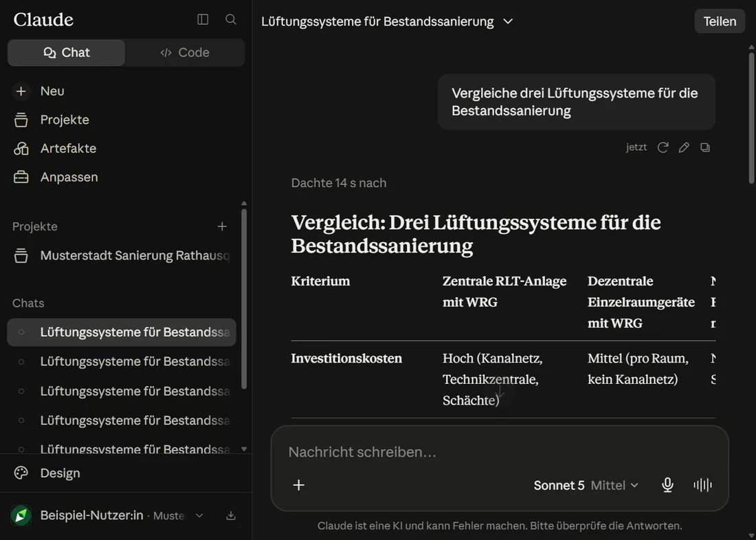Image resolution: width=756 pixels, height=540 pixels.
Task: Click the chat list scrollbar in sidebar
Action: 244,299
